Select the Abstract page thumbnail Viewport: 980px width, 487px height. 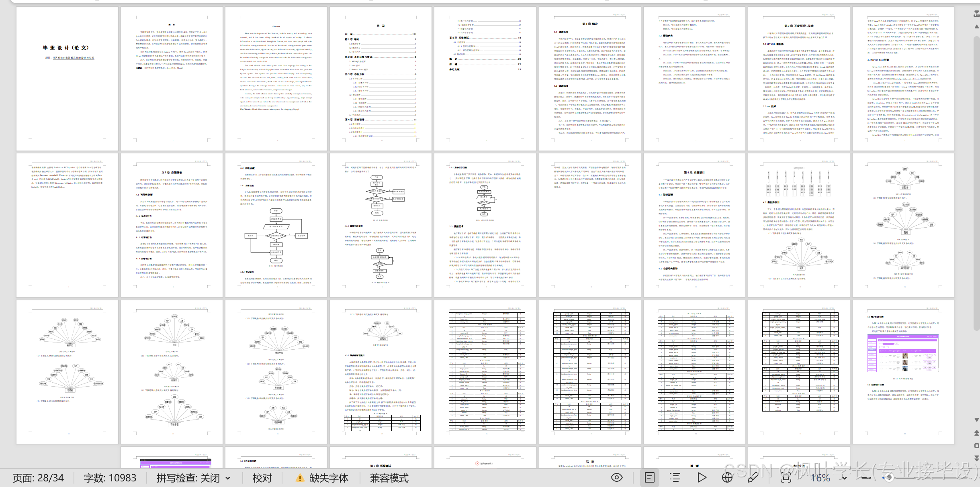(x=276, y=78)
